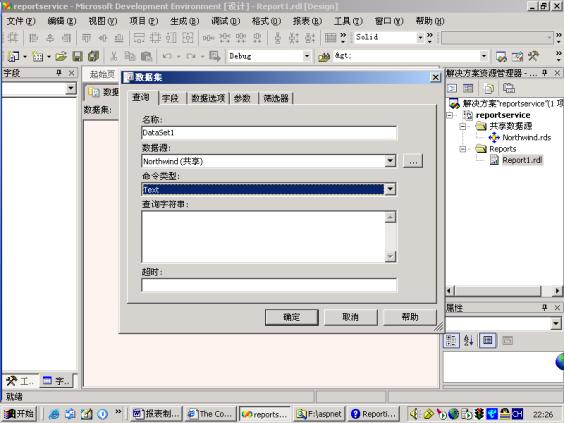Switch to the 起始页 document tab

(102, 74)
